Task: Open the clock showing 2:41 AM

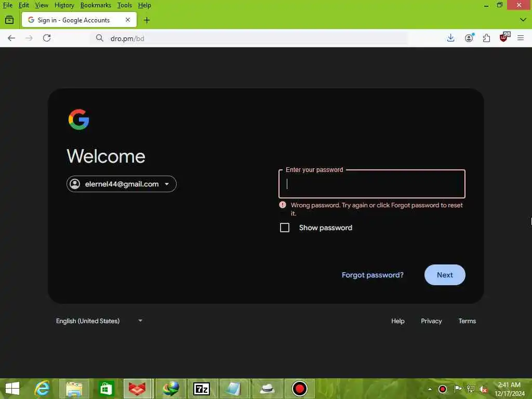Action: pyautogui.click(x=509, y=389)
